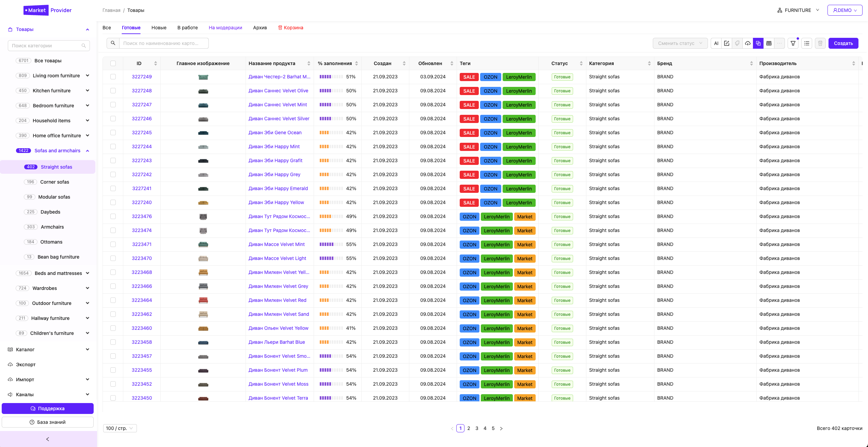Open product 3223476 via its ID link

[142, 216]
